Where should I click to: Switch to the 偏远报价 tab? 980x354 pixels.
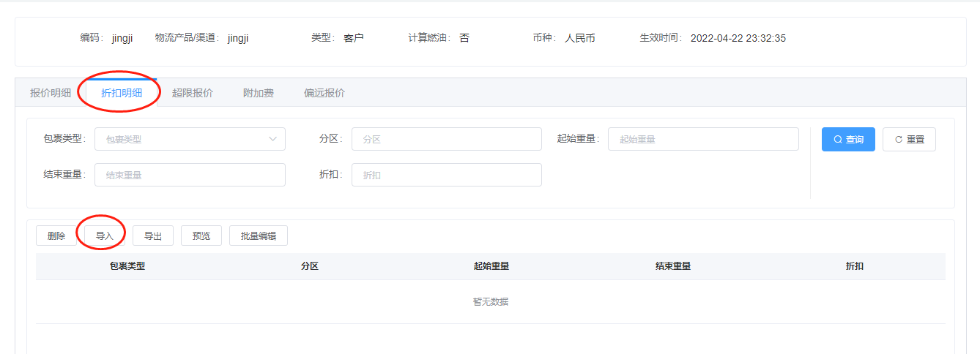(324, 93)
